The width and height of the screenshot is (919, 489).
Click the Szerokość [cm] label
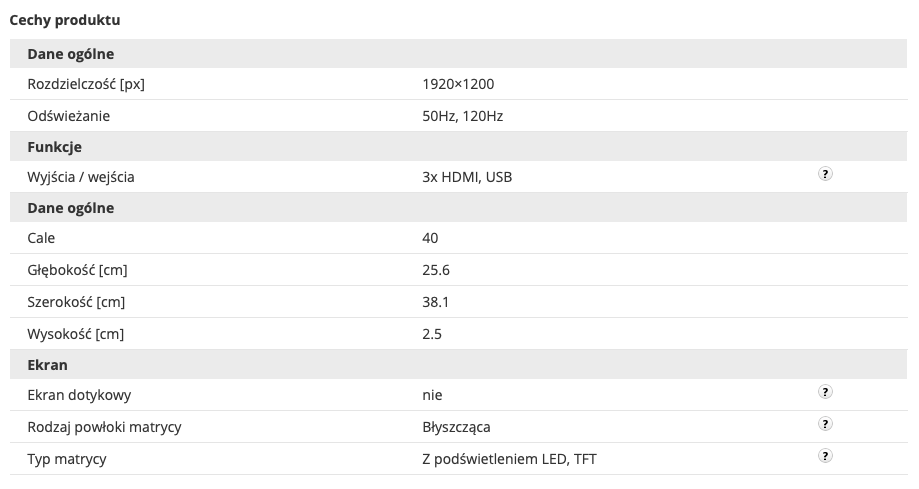click(x=76, y=302)
